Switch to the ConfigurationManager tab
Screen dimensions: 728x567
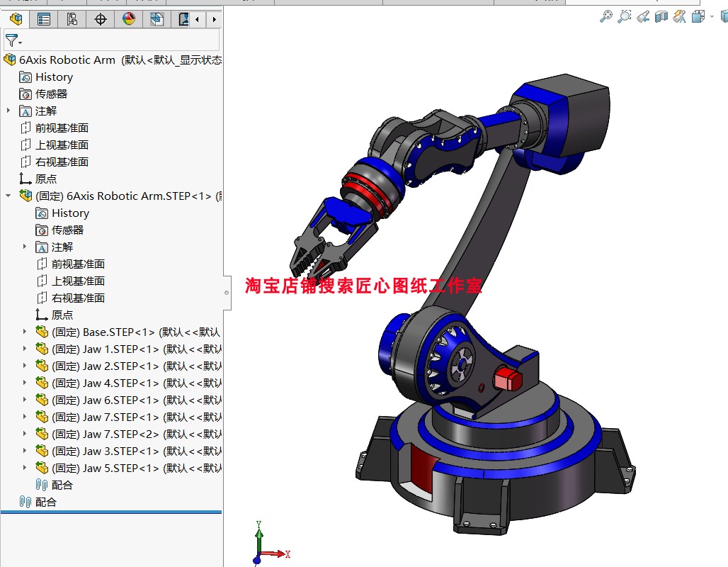72,20
